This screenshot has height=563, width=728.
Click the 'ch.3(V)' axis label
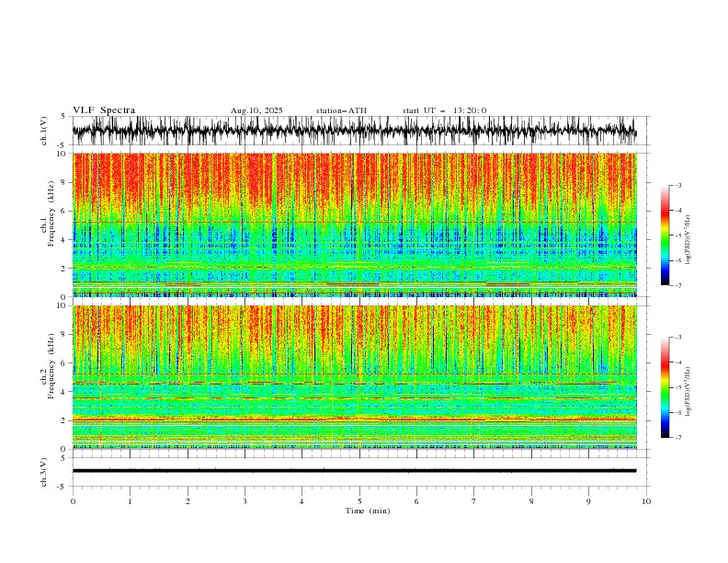(x=44, y=472)
